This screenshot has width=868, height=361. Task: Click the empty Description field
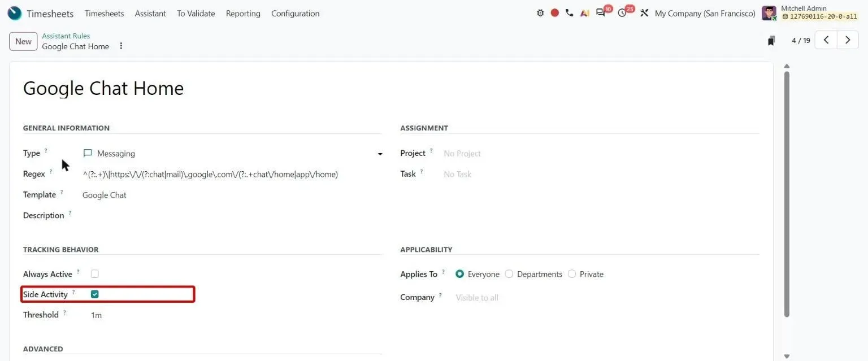232,215
